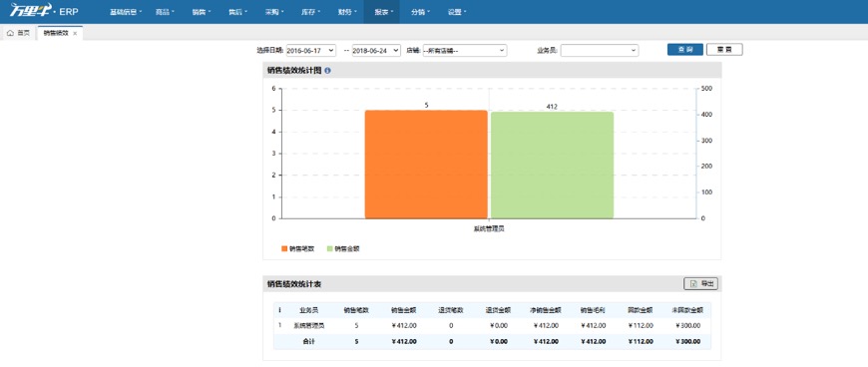
Task: Click the 净销售金额 column header
Action: click(546, 310)
